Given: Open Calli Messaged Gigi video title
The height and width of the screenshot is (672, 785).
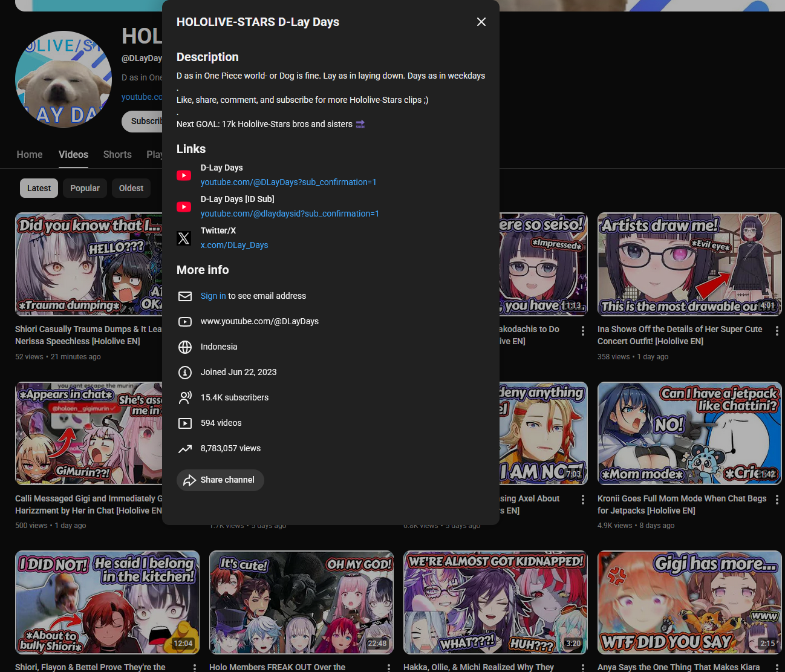Looking at the screenshot, I should tap(89, 504).
